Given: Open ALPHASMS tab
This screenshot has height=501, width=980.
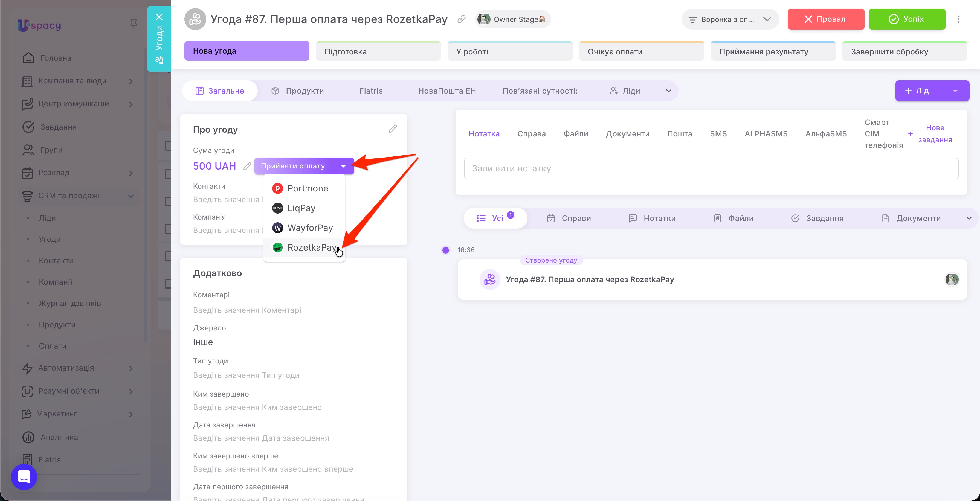Looking at the screenshot, I should (766, 134).
